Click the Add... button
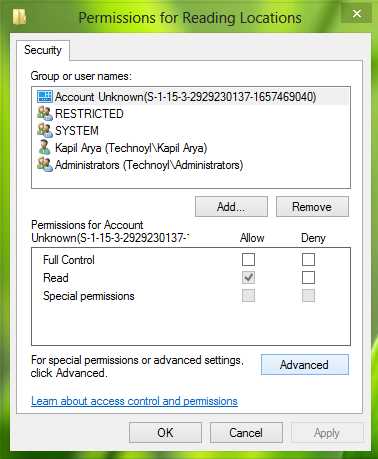The height and width of the screenshot is (459, 378). [231, 207]
